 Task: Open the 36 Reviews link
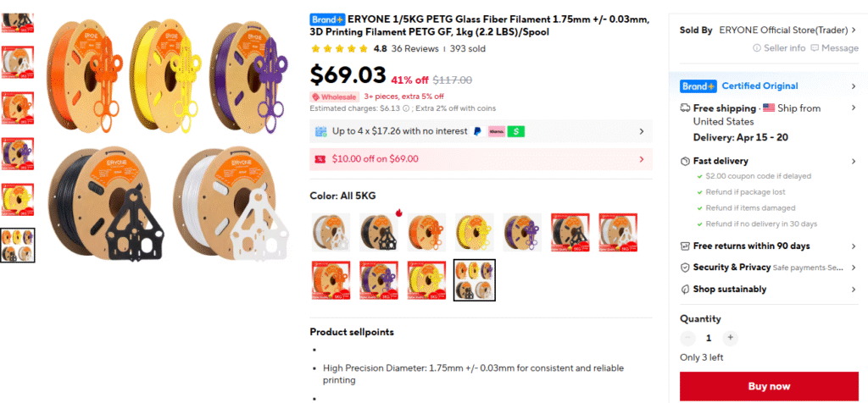pos(415,48)
